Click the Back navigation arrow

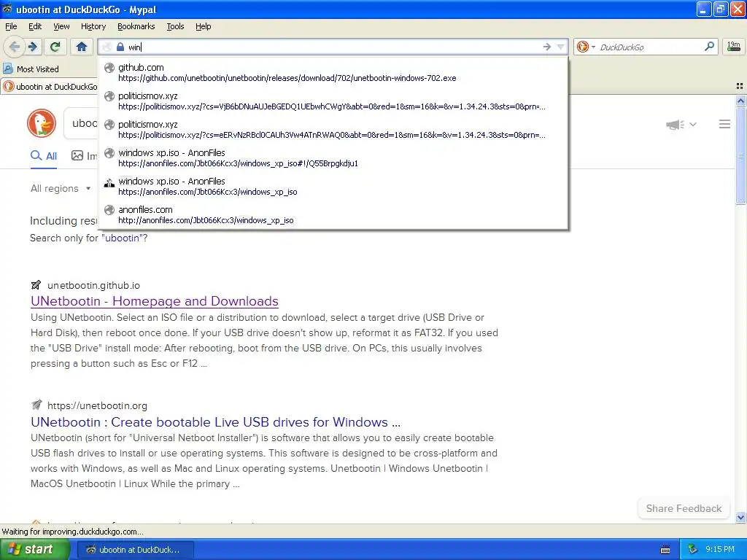(x=15, y=47)
